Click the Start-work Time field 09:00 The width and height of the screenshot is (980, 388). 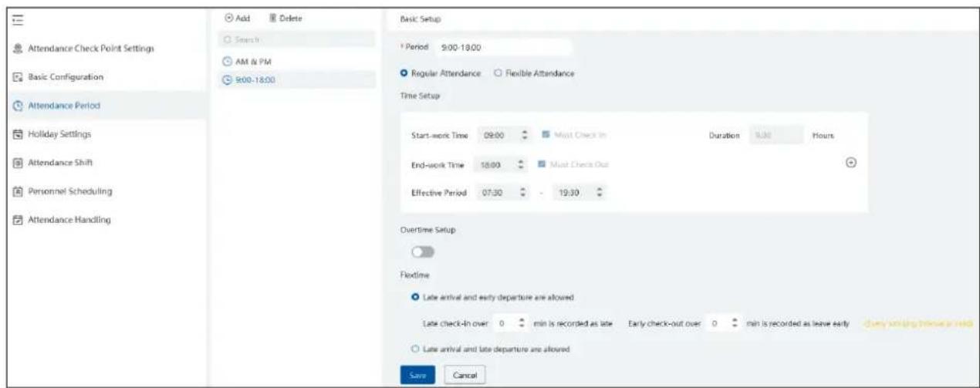505,135
